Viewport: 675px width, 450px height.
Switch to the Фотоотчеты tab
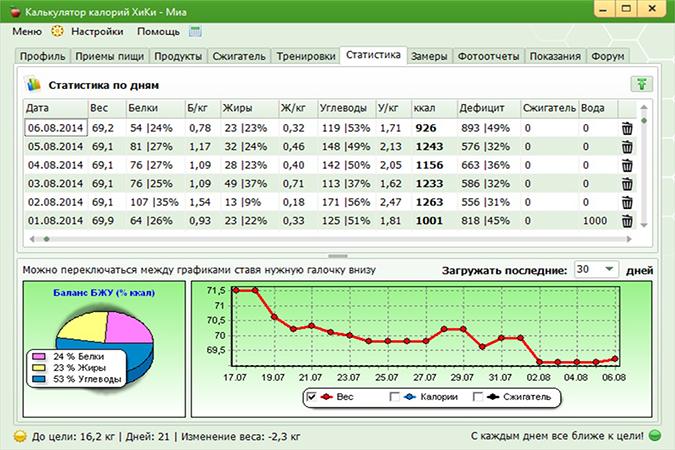pos(489,56)
